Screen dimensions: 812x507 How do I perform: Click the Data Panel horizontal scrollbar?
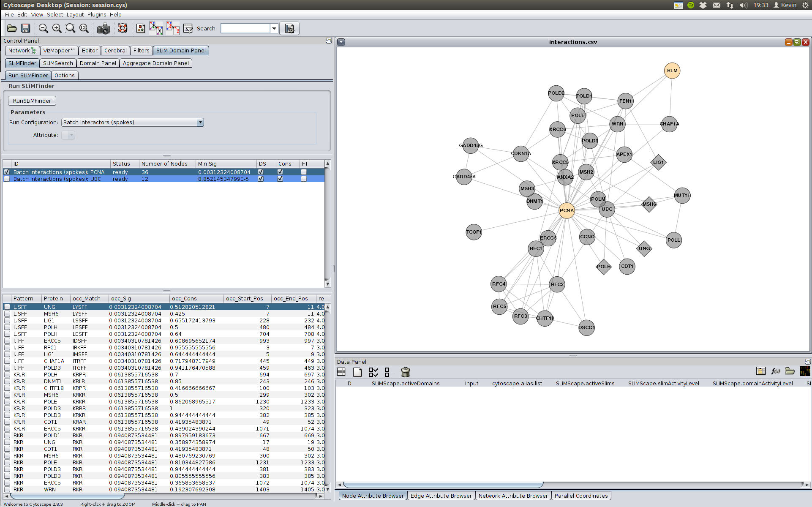(x=443, y=485)
